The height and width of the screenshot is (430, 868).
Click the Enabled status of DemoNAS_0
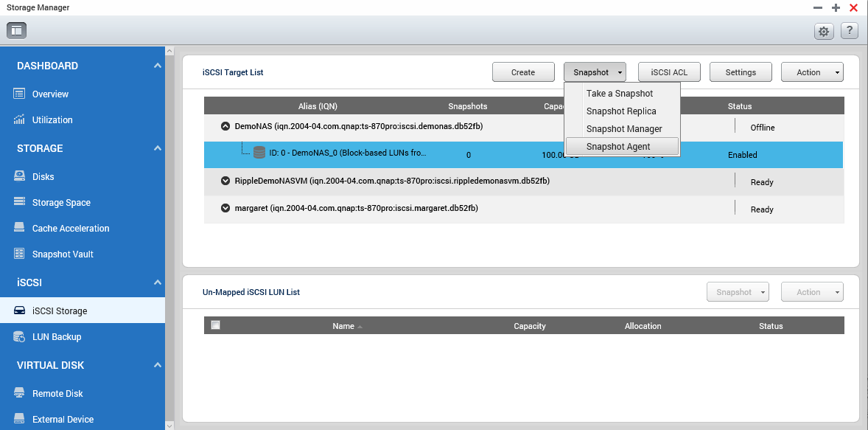[742, 155]
